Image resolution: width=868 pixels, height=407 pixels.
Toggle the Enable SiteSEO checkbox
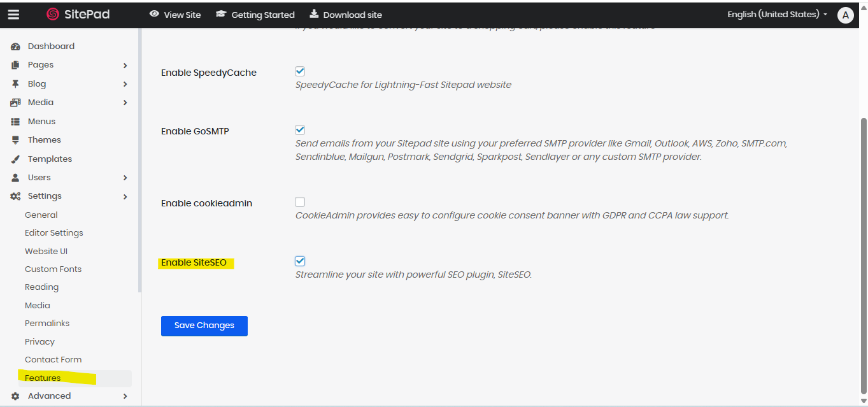(x=300, y=261)
